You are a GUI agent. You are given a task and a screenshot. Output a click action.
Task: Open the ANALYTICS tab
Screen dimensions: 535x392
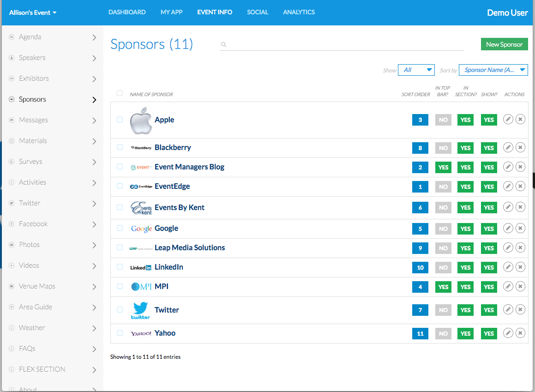point(299,12)
